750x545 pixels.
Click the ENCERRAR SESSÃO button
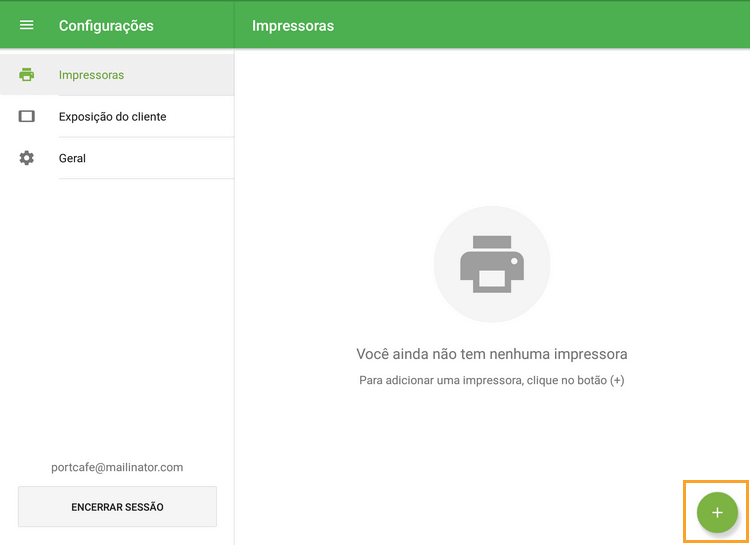click(117, 507)
